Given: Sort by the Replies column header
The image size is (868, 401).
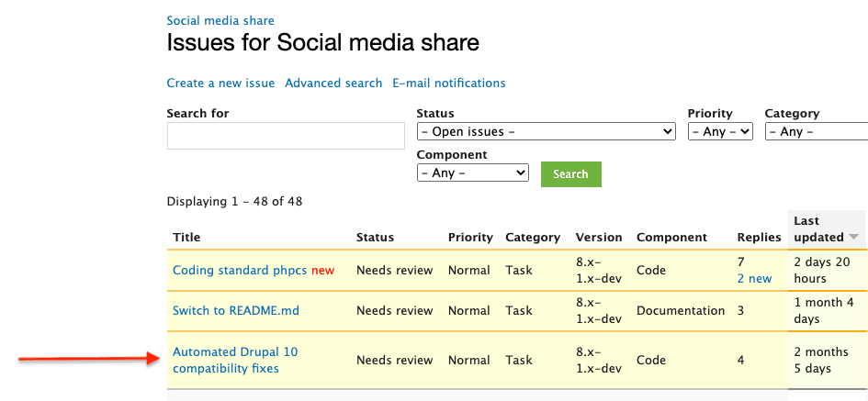Looking at the screenshot, I should click(x=759, y=238).
